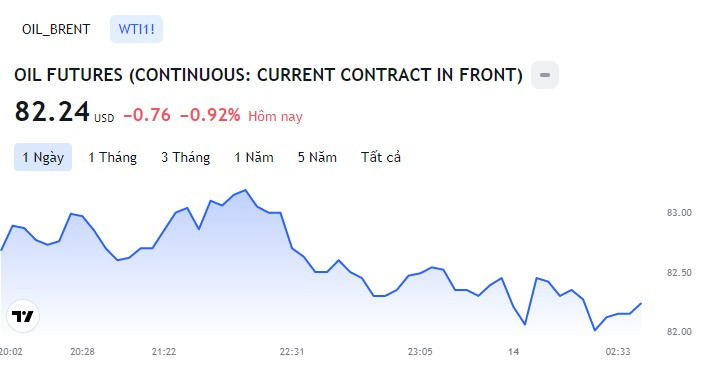Viewport: 701px width, 365px height.
Task: Show all data with Tất cả
Action: [381, 157]
